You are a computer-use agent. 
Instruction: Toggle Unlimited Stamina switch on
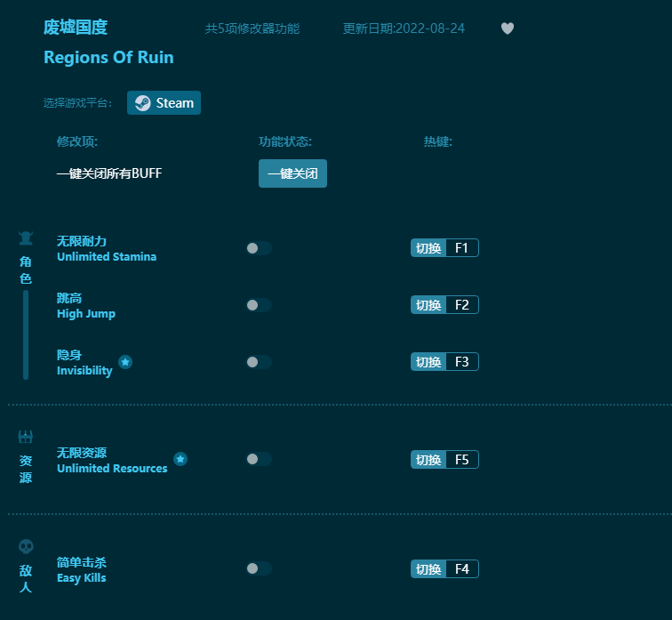(x=259, y=248)
